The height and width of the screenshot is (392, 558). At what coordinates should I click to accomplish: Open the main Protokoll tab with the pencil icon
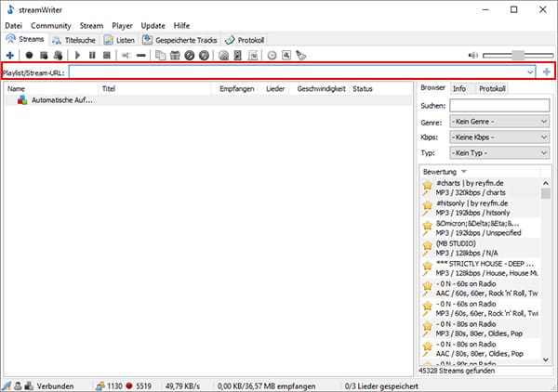(x=245, y=40)
